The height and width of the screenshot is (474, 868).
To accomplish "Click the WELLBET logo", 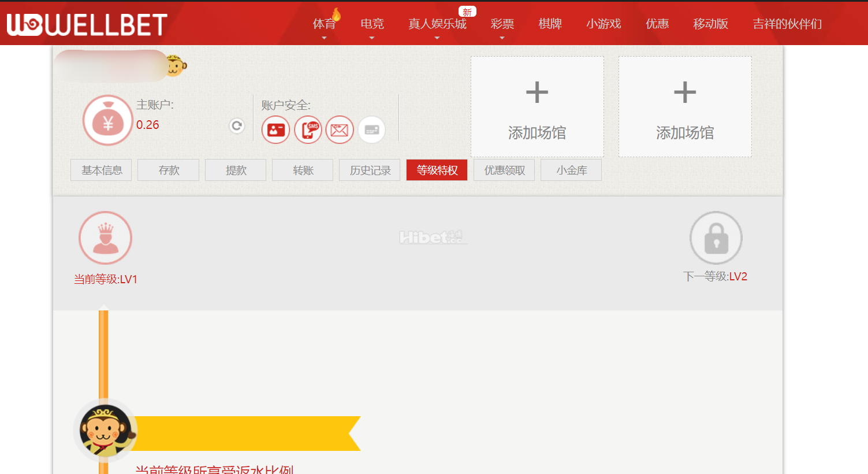I will pyautogui.click(x=87, y=24).
